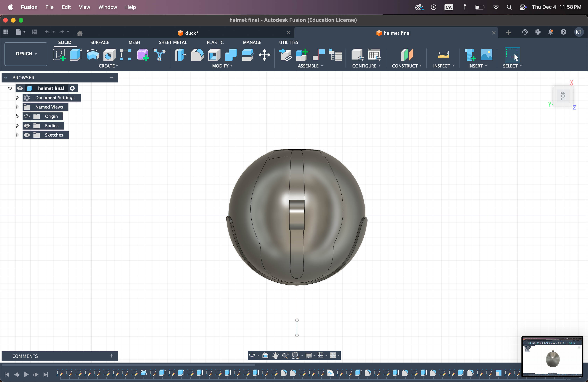Click the Insert Canvas image icon
Viewport: 588px width, 382px height.
click(x=486, y=55)
